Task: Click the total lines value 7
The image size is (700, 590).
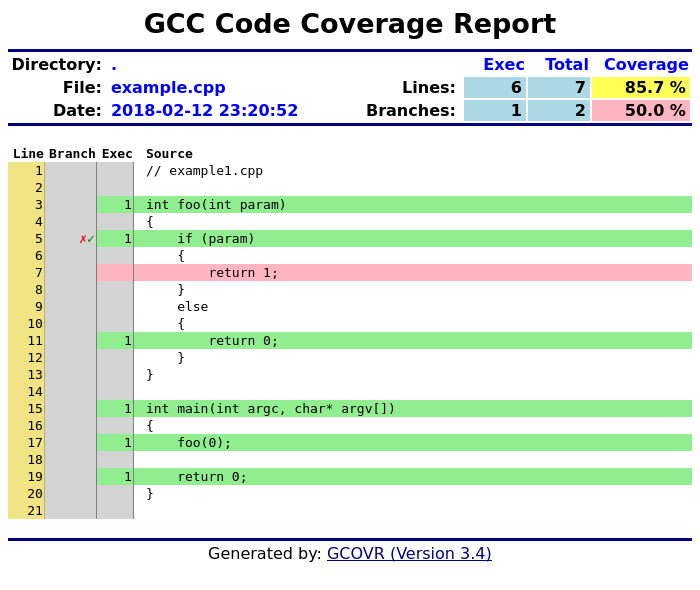Action: (x=559, y=87)
